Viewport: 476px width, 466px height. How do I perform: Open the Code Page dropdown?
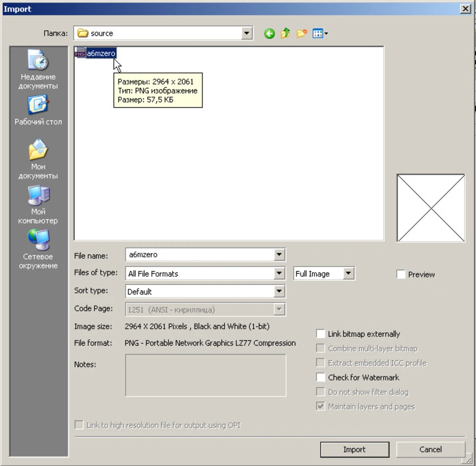[x=279, y=310]
